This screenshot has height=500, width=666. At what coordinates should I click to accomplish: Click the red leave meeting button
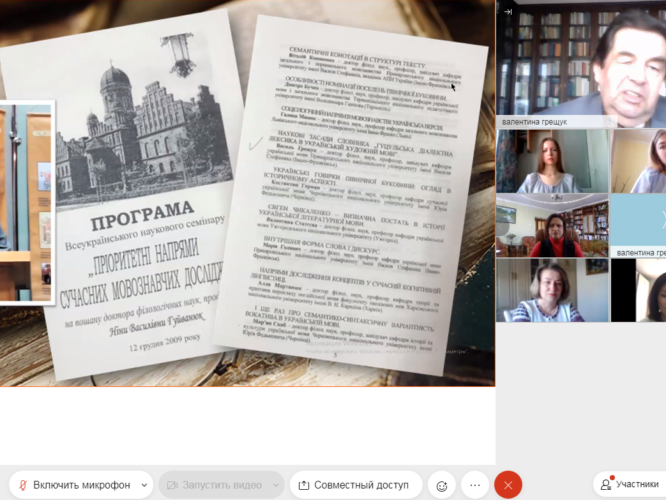(508, 485)
